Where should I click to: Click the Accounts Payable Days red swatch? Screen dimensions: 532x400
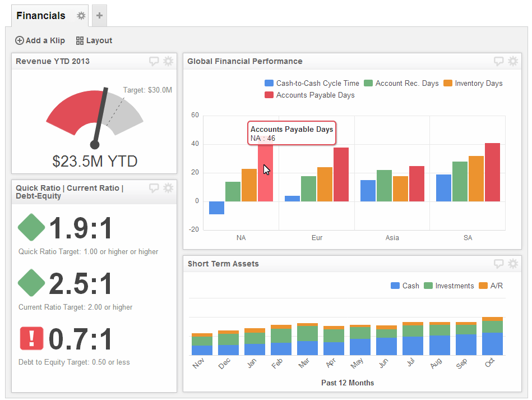(x=269, y=95)
